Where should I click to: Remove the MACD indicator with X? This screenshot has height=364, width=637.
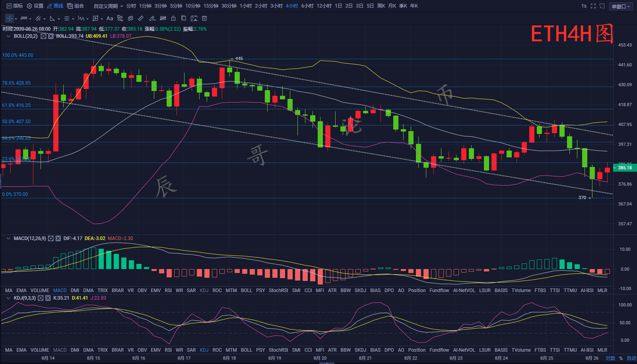click(x=58, y=238)
